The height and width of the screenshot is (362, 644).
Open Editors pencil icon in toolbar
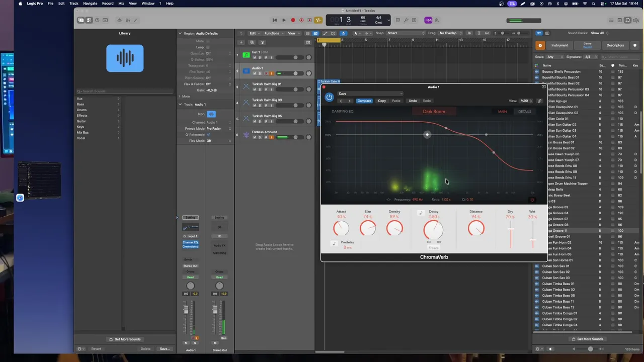136,20
